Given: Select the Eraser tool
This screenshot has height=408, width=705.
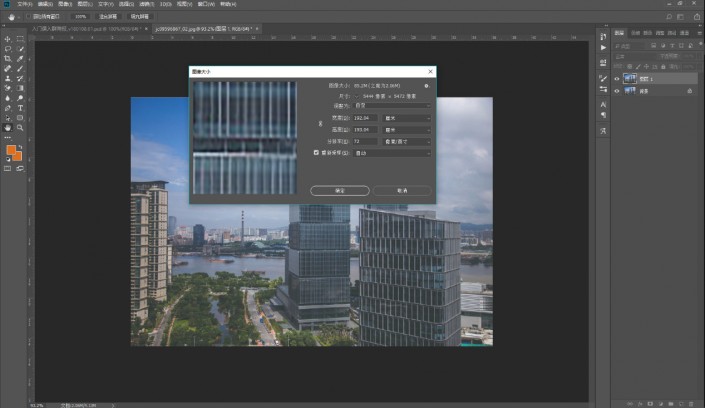Looking at the screenshot, I should (8, 88).
